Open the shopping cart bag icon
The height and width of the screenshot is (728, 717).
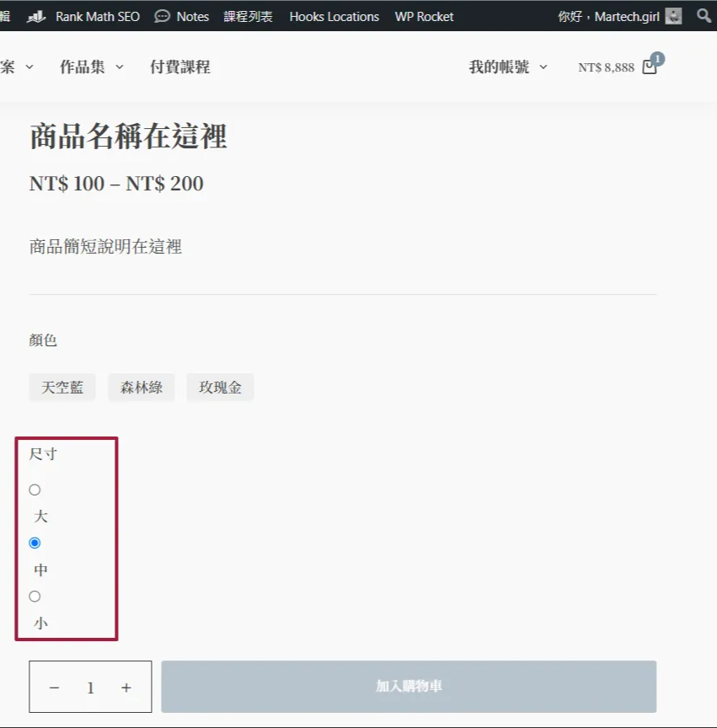pos(650,67)
